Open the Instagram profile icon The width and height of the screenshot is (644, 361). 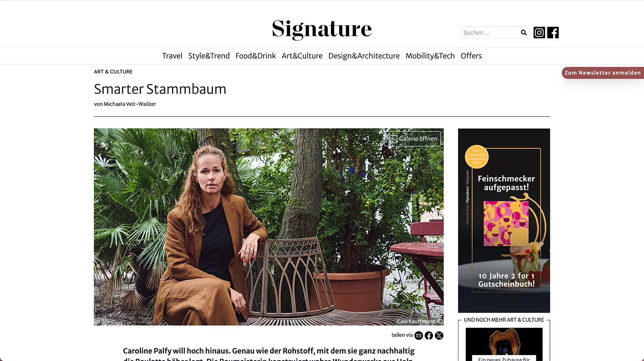point(539,33)
